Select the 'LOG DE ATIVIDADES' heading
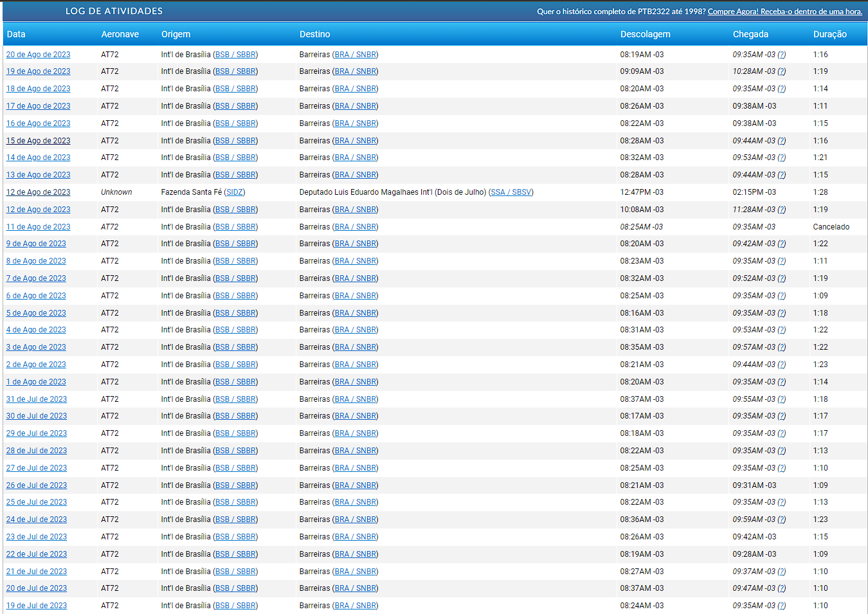868x614 pixels. pos(114,11)
